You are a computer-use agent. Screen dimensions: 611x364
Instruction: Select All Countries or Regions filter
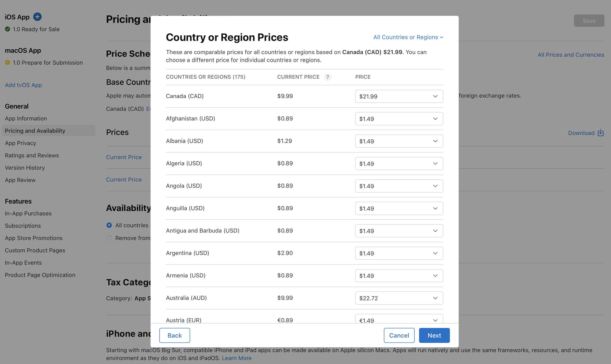coord(408,37)
